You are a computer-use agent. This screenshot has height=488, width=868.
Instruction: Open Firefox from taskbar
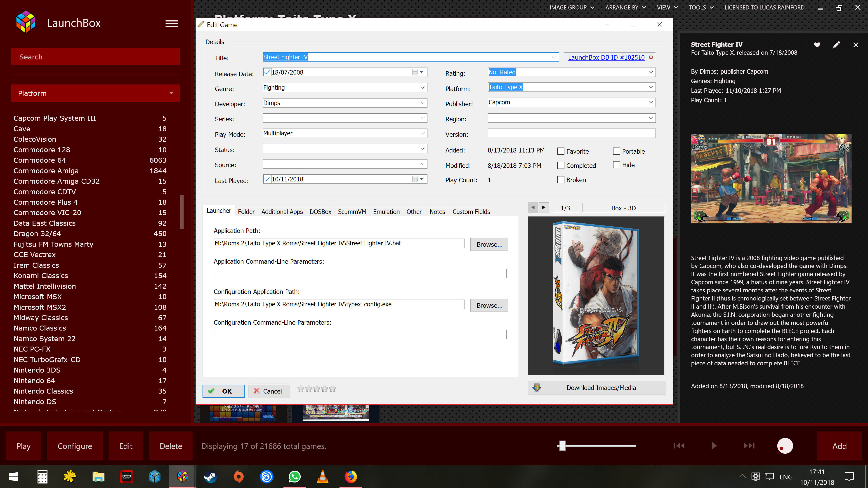coord(351,476)
